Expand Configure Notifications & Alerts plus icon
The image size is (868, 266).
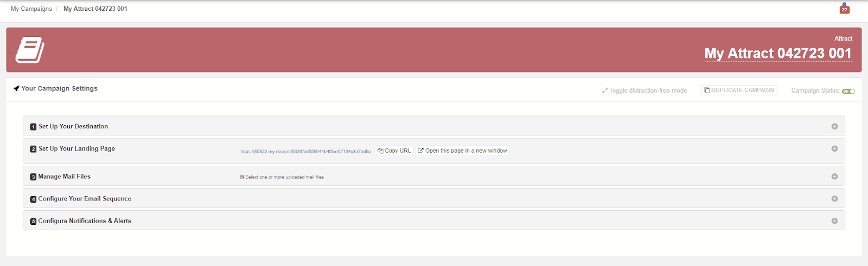click(x=834, y=221)
